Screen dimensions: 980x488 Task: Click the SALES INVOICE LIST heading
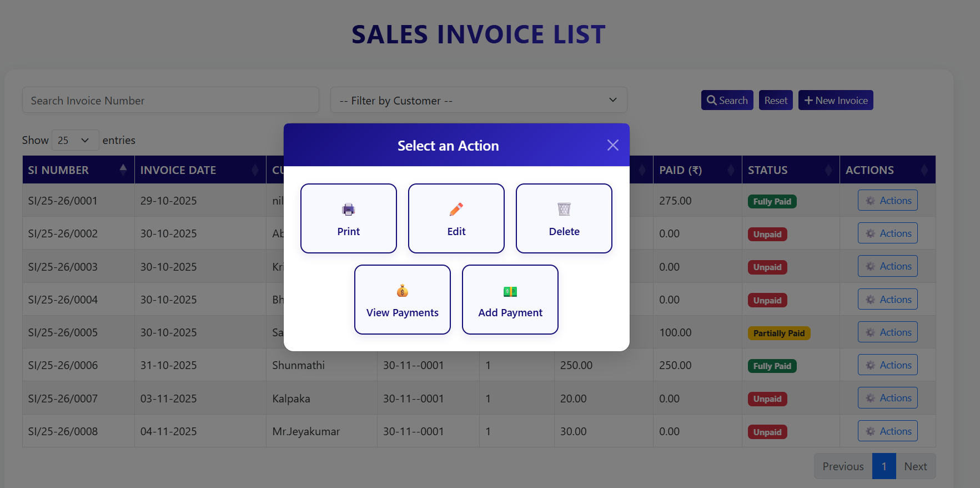[x=479, y=34]
